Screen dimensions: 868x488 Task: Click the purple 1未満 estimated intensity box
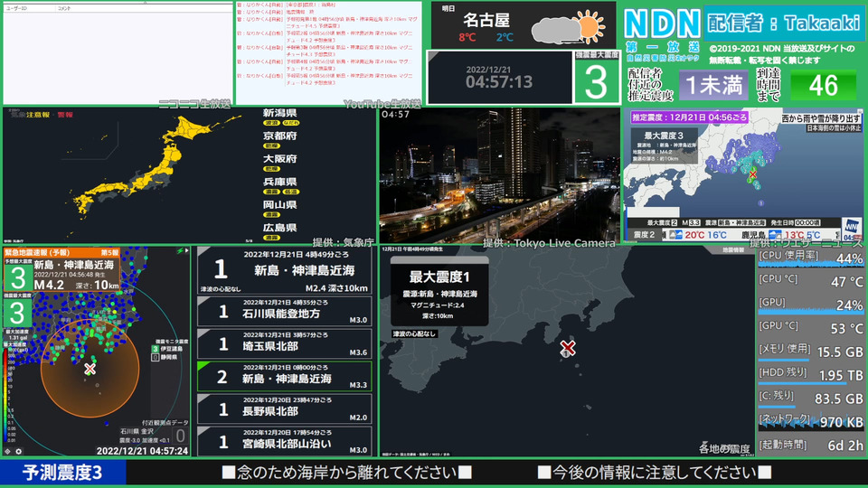click(713, 86)
